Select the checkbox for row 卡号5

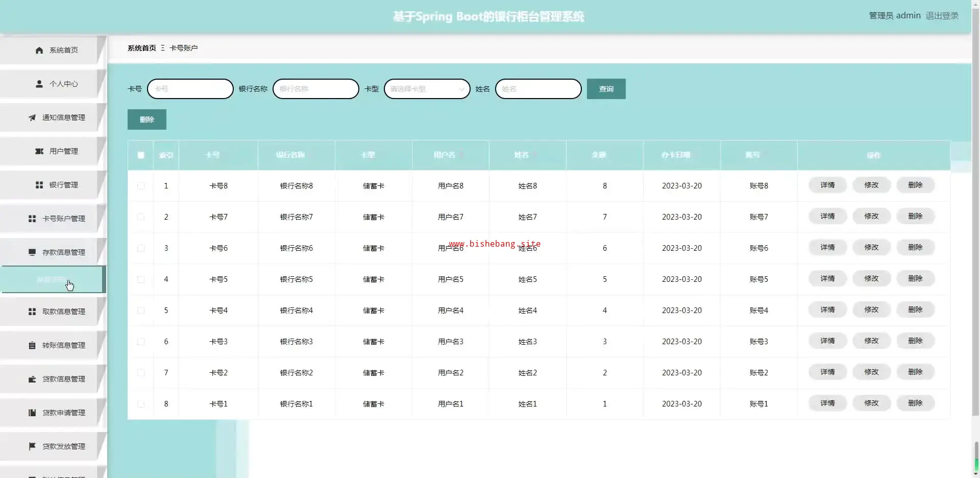point(141,279)
